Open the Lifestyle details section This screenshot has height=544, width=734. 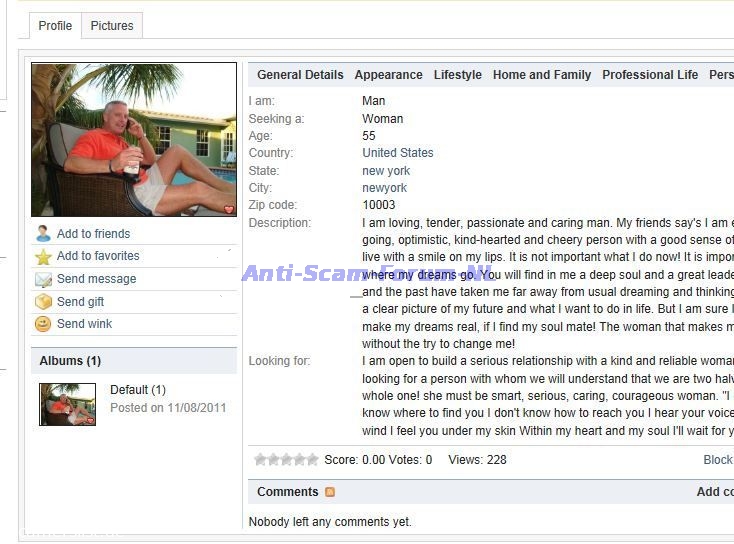click(x=457, y=75)
